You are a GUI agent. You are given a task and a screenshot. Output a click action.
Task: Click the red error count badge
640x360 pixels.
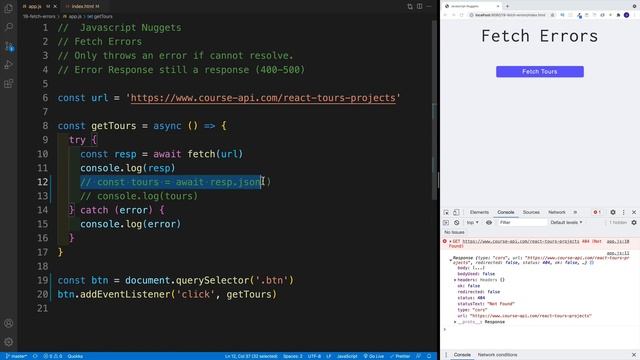coord(597,212)
